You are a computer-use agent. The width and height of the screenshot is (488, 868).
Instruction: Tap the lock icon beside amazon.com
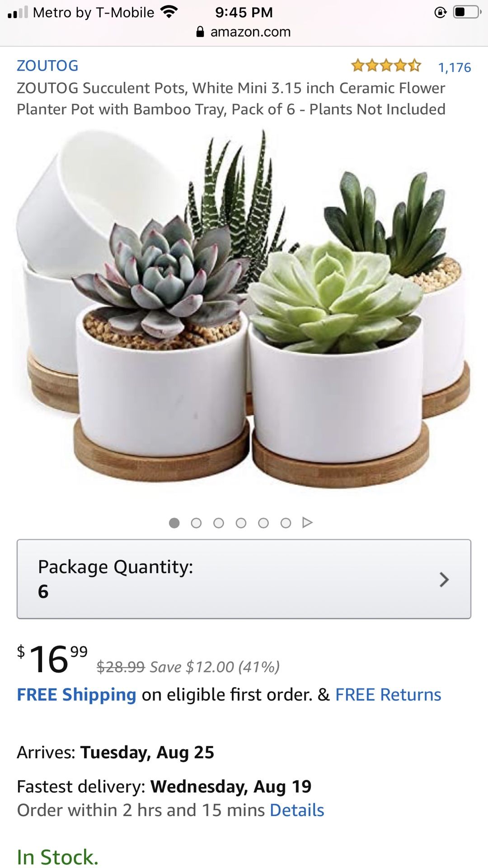pyautogui.click(x=200, y=32)
